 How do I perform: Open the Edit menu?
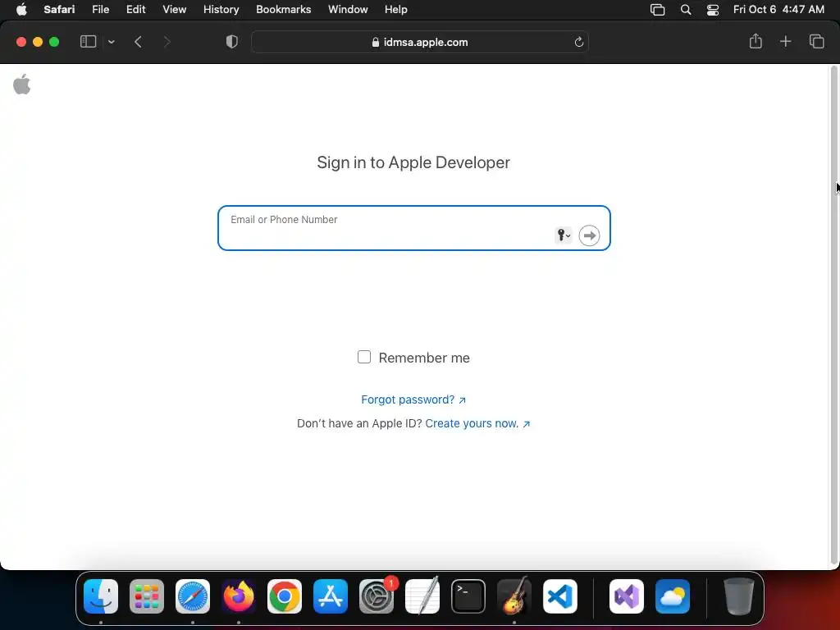135,9
